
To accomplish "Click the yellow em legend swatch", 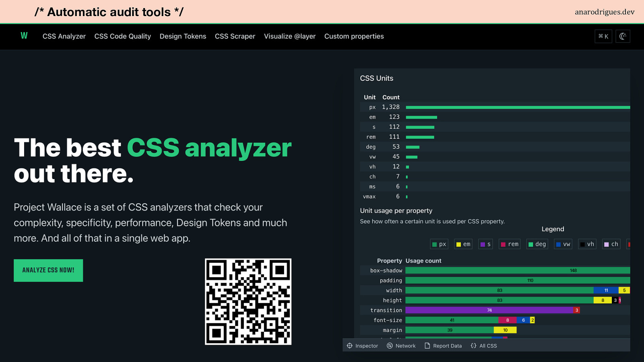I will pos(458,244).
